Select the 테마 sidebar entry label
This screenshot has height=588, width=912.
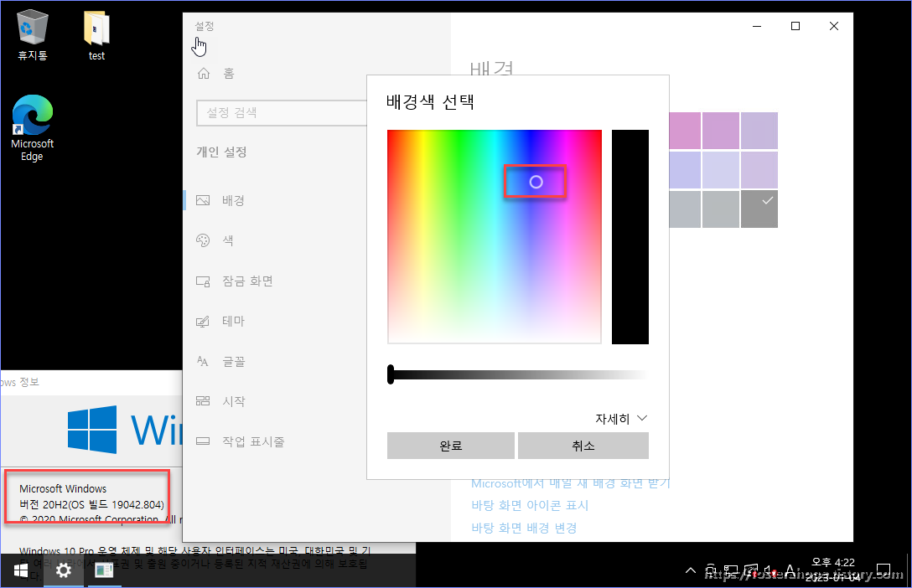tap(233, 322)
